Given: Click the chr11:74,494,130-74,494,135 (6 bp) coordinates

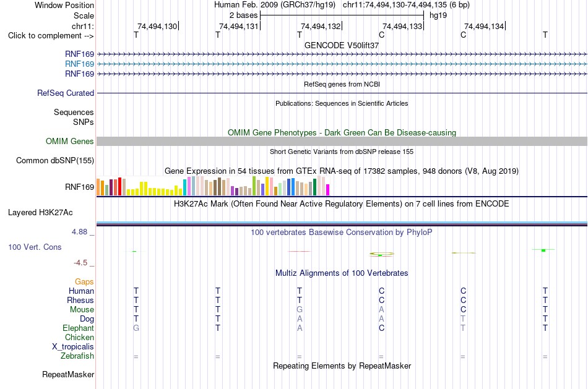Looking at the screenshot, I should pyautogui.click(x=406, y=5).
